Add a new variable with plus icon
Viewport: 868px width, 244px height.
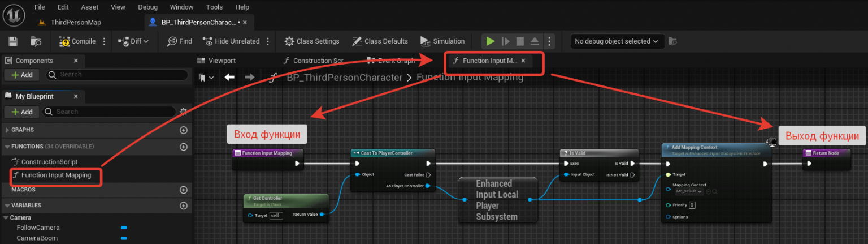coord(183,206)
